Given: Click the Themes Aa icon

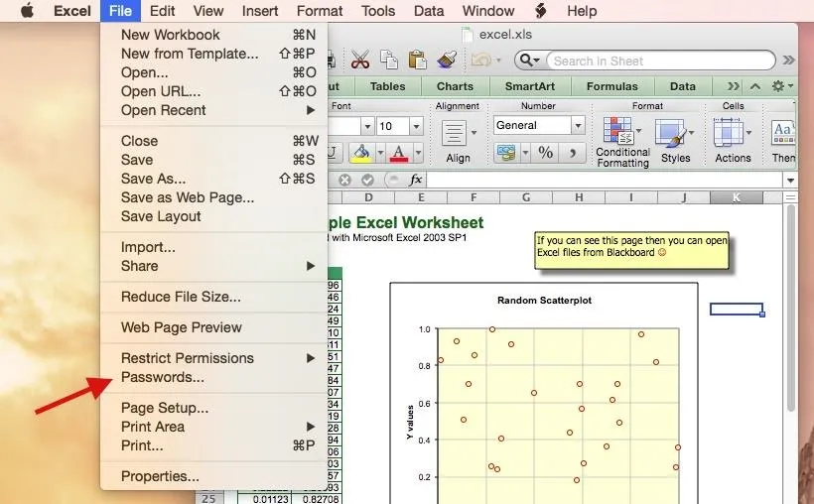Looking at the screenshot, I should [783, 133].
